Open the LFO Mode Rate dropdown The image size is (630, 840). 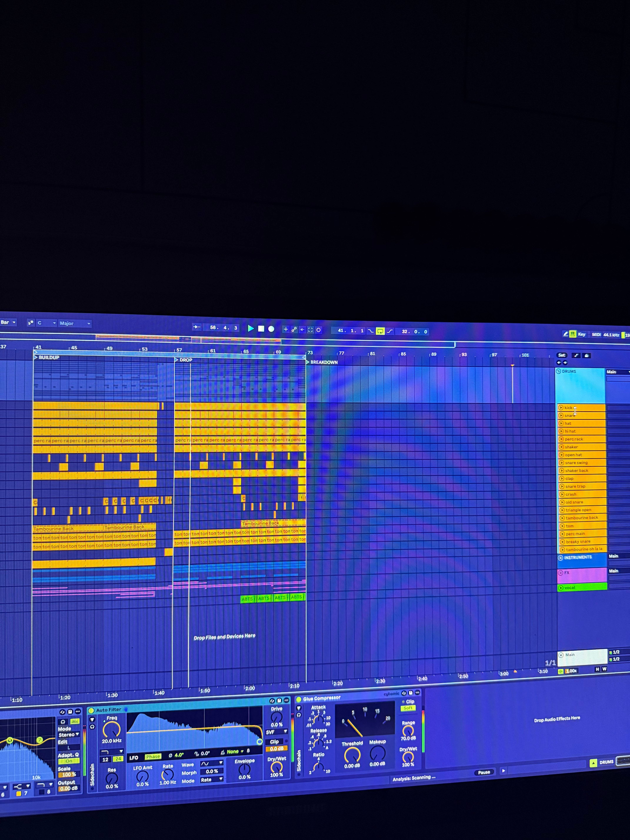212,779
